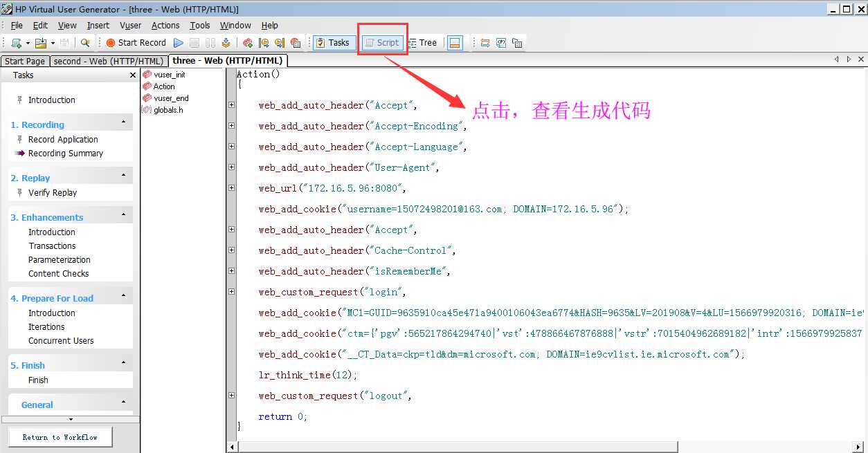Open the Edit menu

(40, 26)
